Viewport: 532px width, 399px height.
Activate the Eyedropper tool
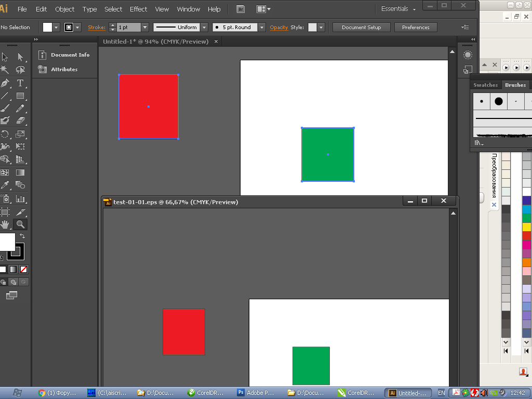(5, 185)
